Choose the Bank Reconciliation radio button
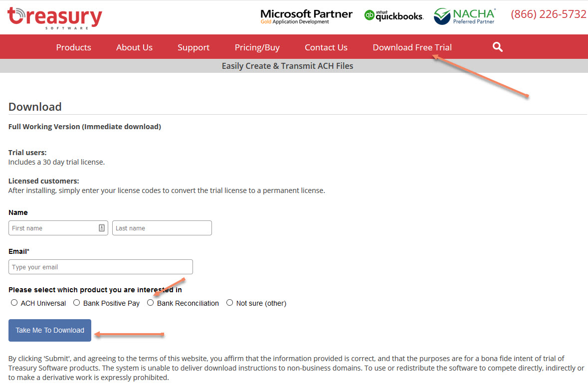Screen dimensions: 588x389 click(151, 303)
